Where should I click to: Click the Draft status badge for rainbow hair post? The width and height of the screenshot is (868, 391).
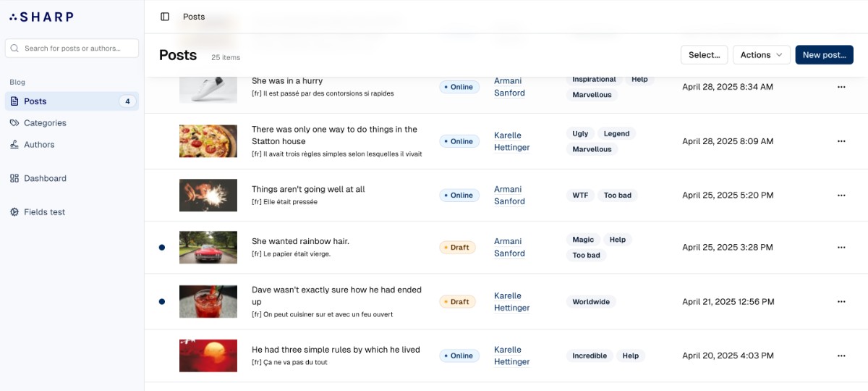pos(457,248)
